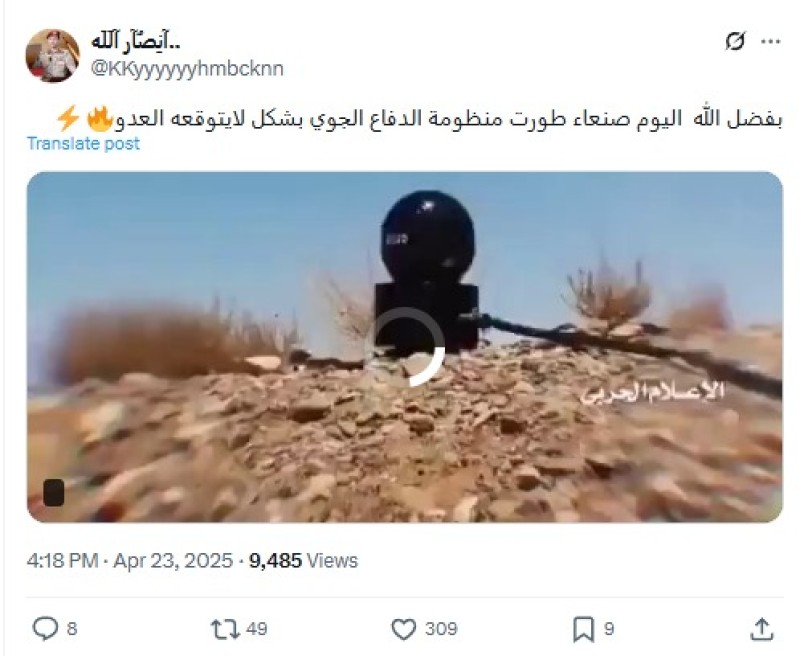Click the 8 replies count
Image resolution: width=800 pixels, height=656 pixels.
tap(72, 629)
